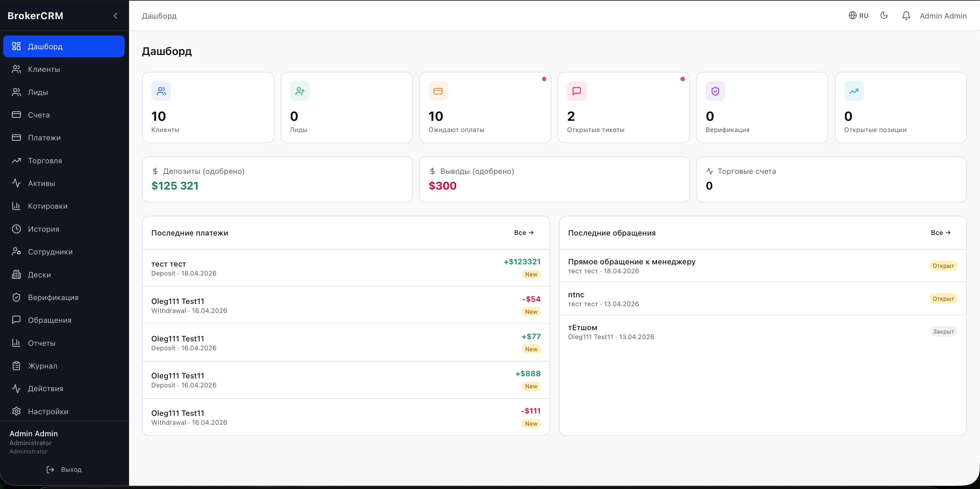Open the RU language selector
The image size is (980, 489).
tap(858, 16)
